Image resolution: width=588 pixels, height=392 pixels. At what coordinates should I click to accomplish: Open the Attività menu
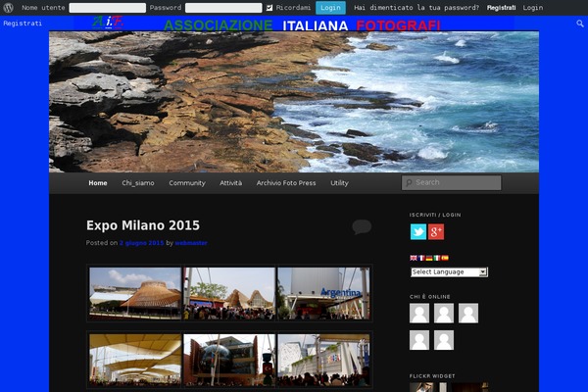click(231, 183)
